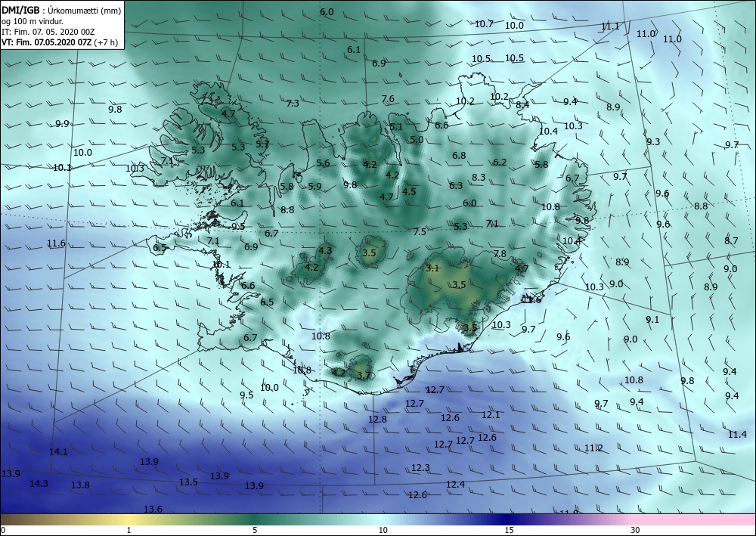This screenshot has width=756, height=536.
Task: Click the value 5.0 on the map
Action: tap(417, 139)
